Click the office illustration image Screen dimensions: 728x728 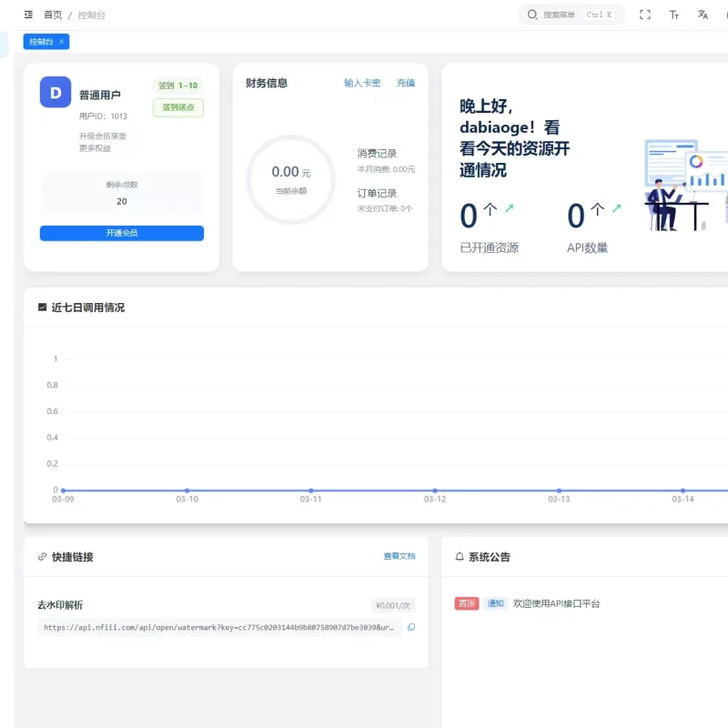686,185
